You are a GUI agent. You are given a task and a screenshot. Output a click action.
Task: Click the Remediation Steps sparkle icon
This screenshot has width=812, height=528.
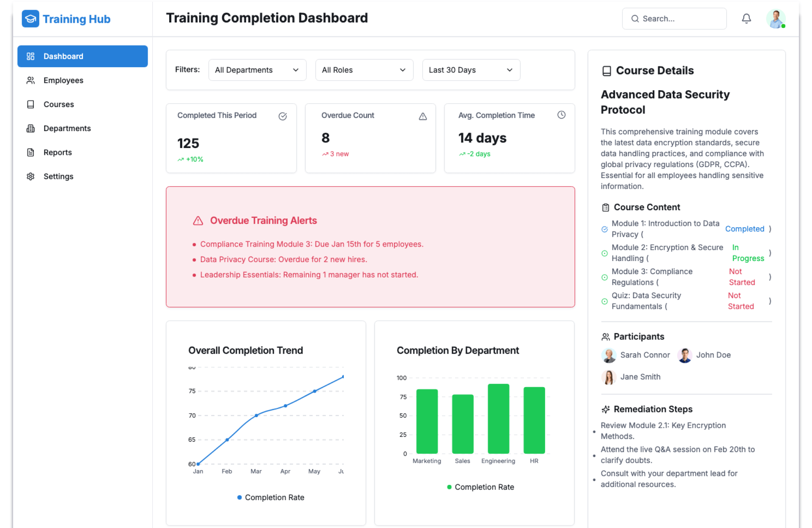606,409
